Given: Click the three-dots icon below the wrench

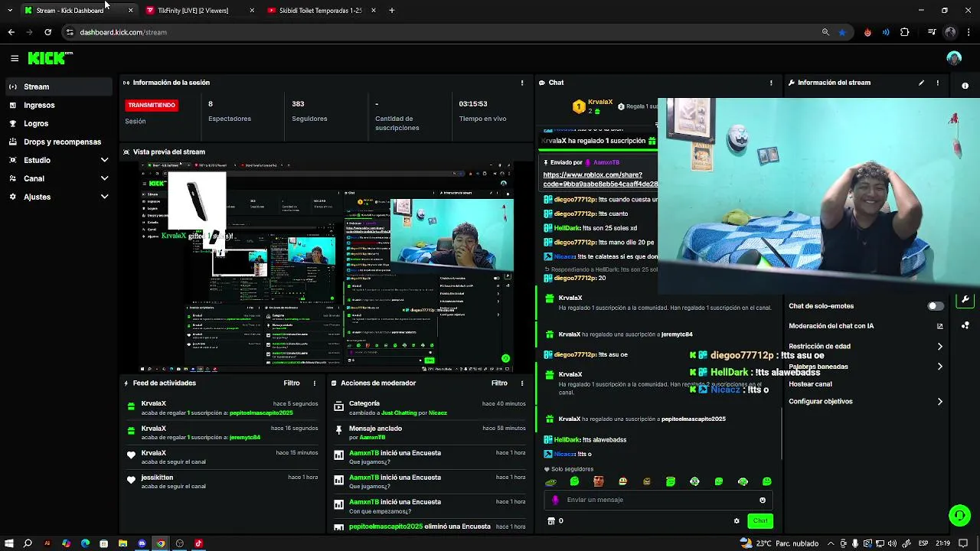Looking at the screenshot, I should (x=965, y=325).
